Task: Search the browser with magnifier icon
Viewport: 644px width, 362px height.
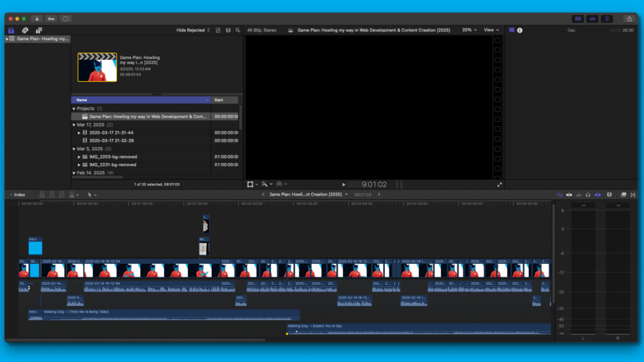Action: 238,30
